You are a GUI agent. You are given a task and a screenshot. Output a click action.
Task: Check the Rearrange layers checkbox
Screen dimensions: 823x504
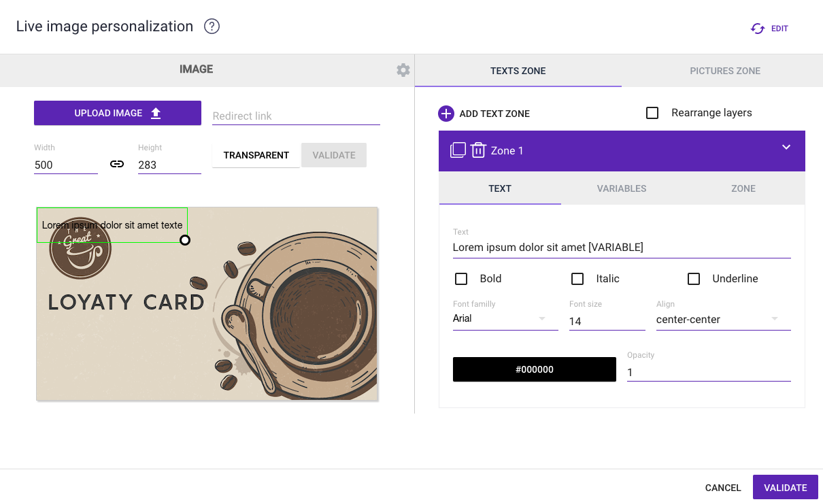(x=652, y=113)
